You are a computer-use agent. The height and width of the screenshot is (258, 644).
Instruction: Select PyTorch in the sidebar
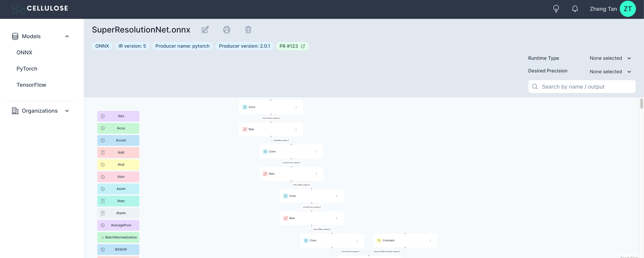pyautogui.click(x=27, y=69)
